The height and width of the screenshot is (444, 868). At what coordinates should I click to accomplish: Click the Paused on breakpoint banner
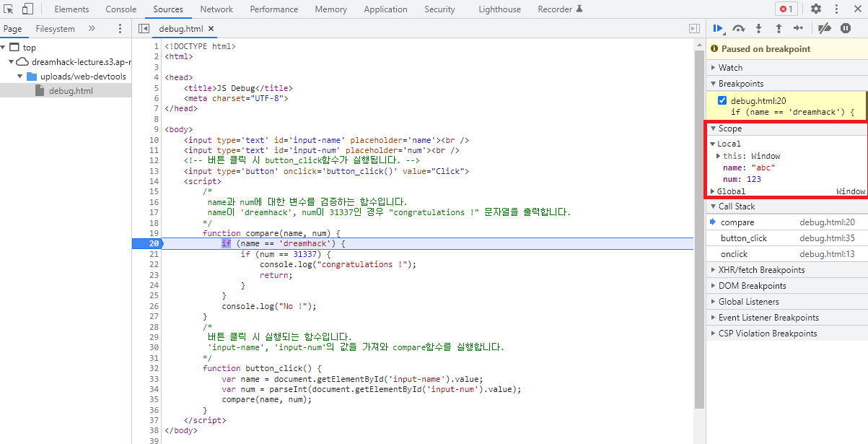point(787,49)
